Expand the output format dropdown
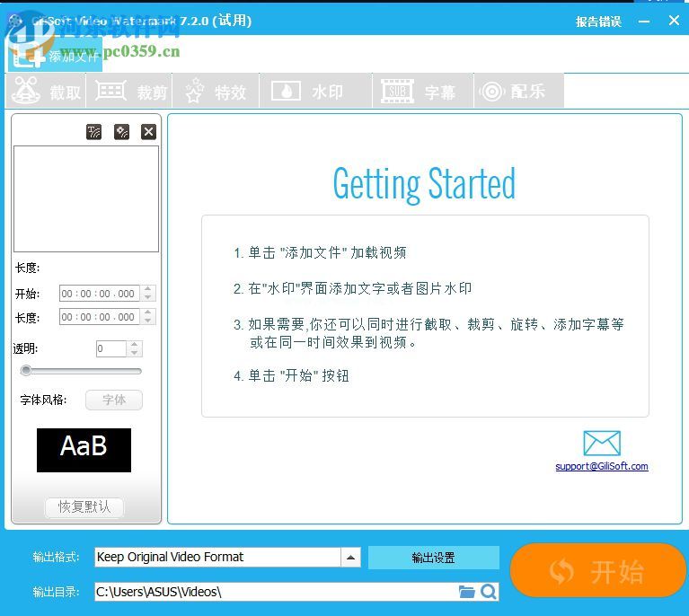689x616 pixels. 350,558
